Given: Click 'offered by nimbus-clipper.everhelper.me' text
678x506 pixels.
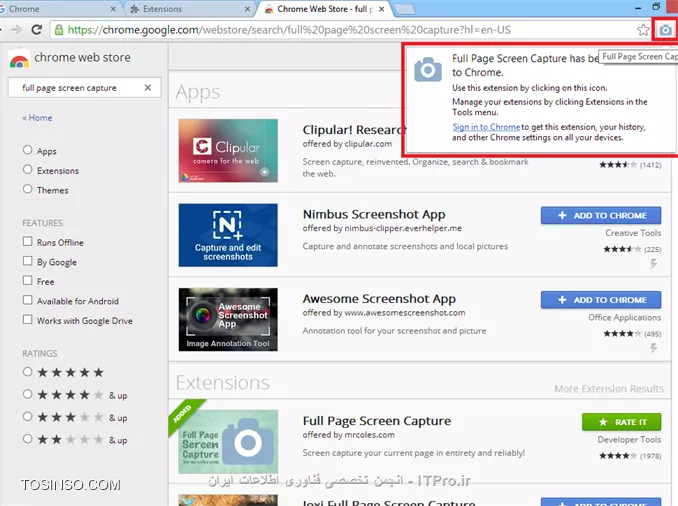Looking at the screenshot, I should tap(382, 228).
